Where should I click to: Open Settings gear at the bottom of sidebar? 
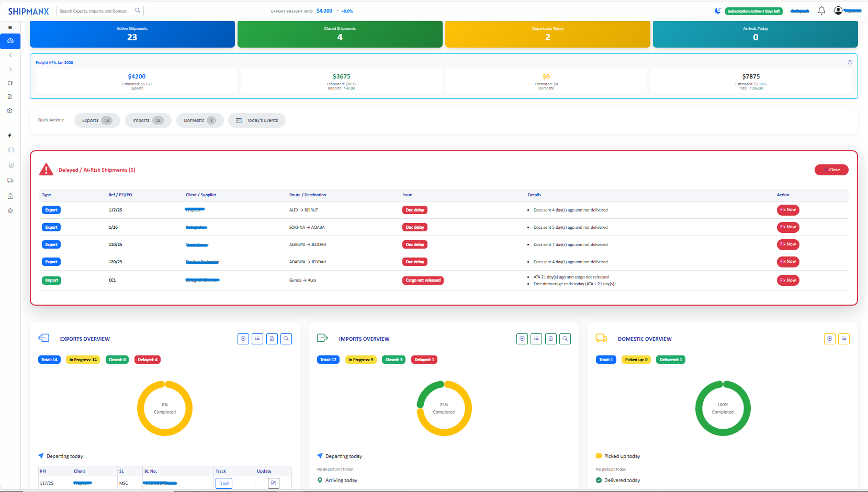tap(10, 210)
